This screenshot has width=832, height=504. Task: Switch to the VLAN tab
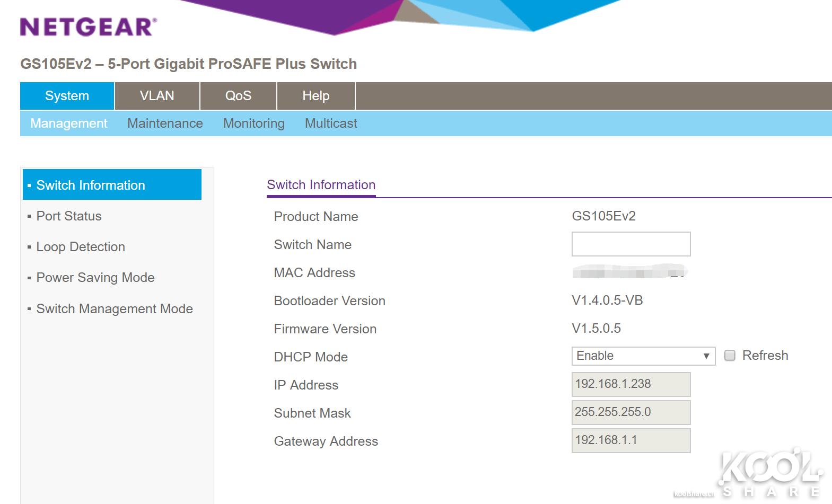(157, 96)
